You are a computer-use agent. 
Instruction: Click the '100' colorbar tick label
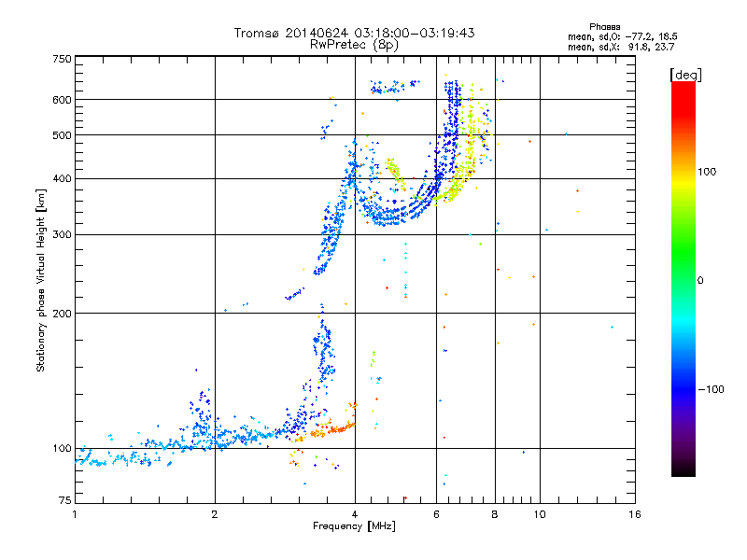tap(707, 172)
